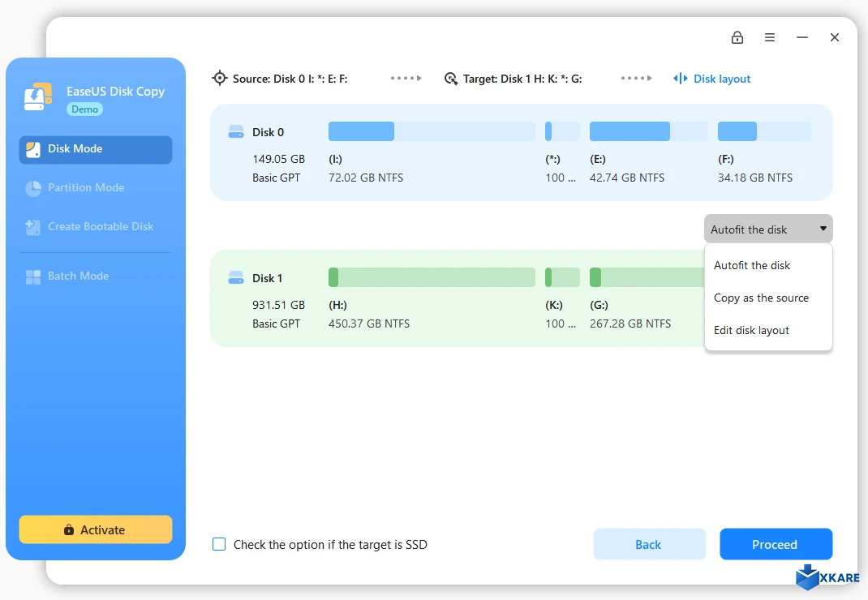Screen dimensions: 868x600
Task: Click the 34.18 GB NTFS text
Action: click(x=755, y=178)
